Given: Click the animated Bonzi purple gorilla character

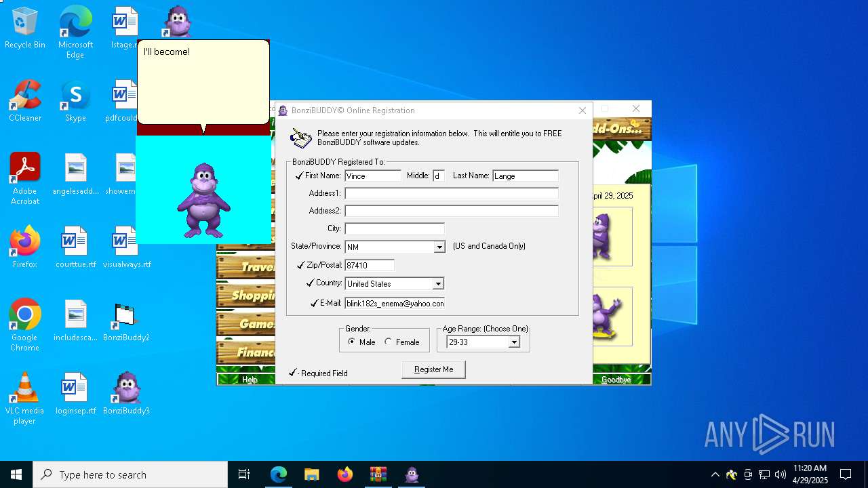Looking at the screenshot, I should pos(203,200).
